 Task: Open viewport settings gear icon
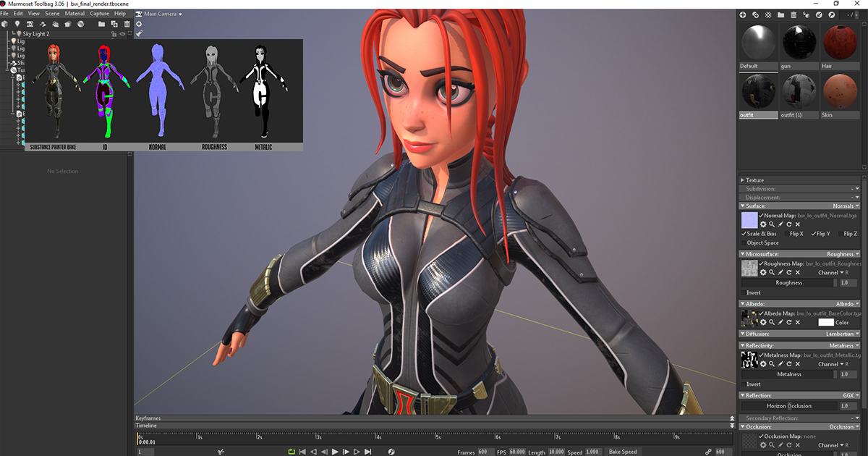tap(139, 24)
